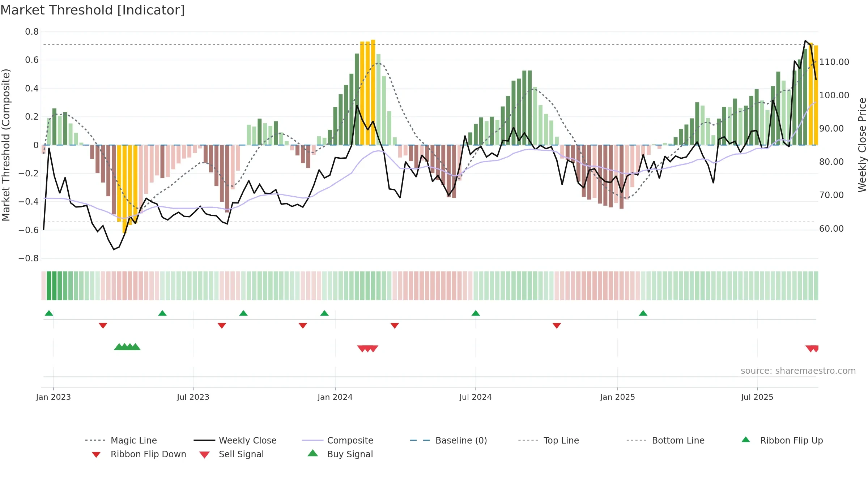Toggle the Buy Signal legend entry
Image resolution: width=868 pixels, height=488 pixels.
click(x=340, y=454)
